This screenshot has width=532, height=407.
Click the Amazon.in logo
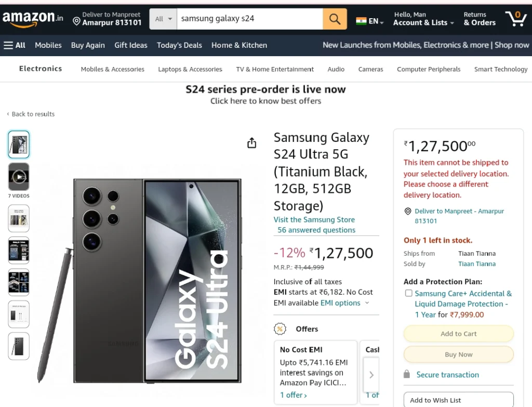tap(33, 18)
